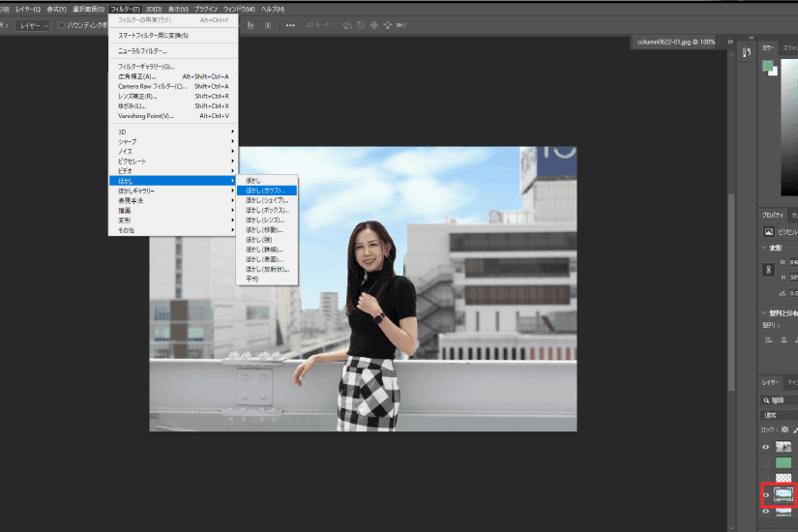Toggle visibility eye of the top layer
The height and width of the screenshot is (532, 798).
point(766,447)
